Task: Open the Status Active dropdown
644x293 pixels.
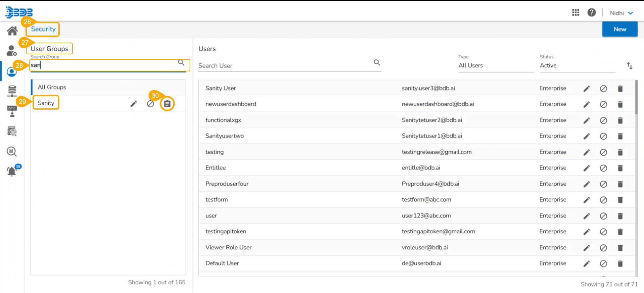Action: pyautogui.click(x=577, y=66)
